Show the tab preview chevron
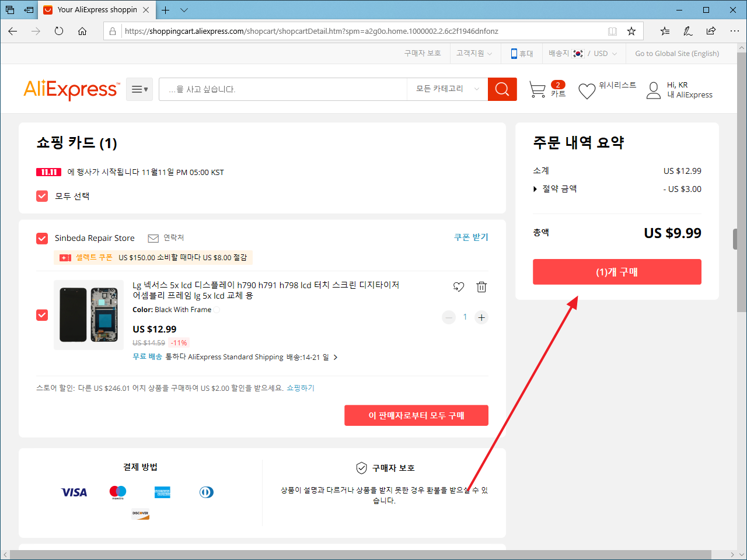 coord(184,10)
